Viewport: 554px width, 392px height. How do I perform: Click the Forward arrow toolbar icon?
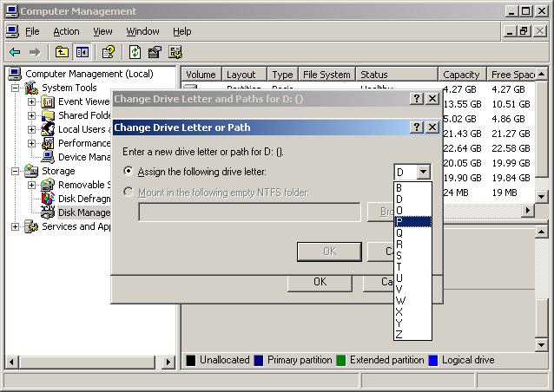(x=35, y=53)
